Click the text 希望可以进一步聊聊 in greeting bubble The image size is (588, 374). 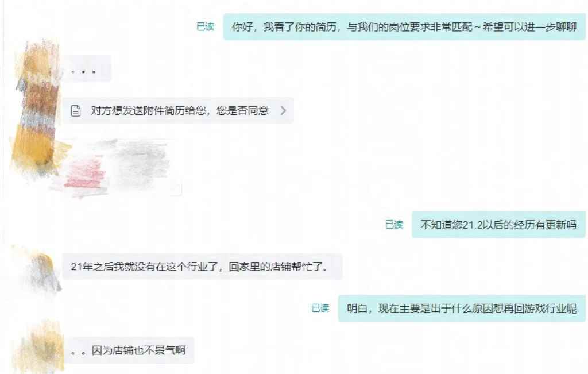tap(529, 27)
